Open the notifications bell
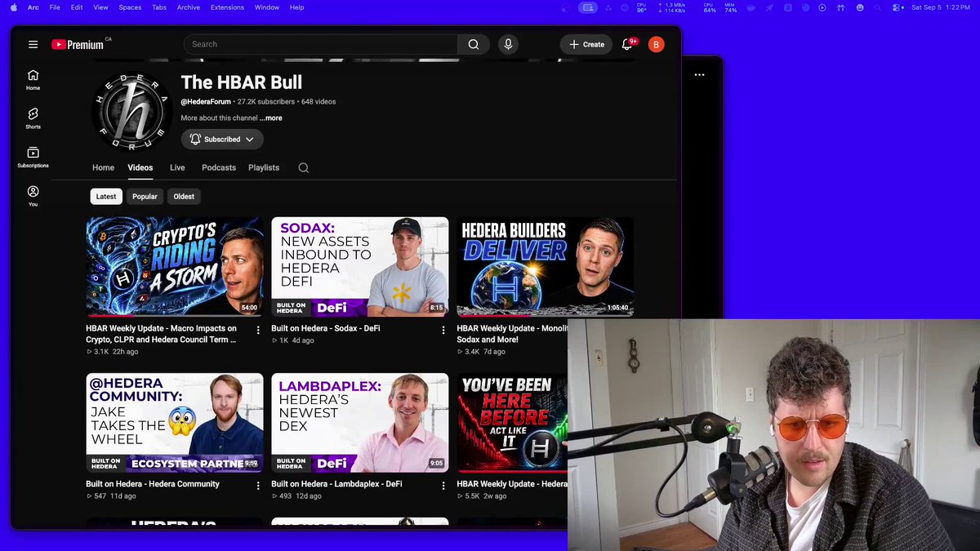The image size is (980, 551). point(627,44)
